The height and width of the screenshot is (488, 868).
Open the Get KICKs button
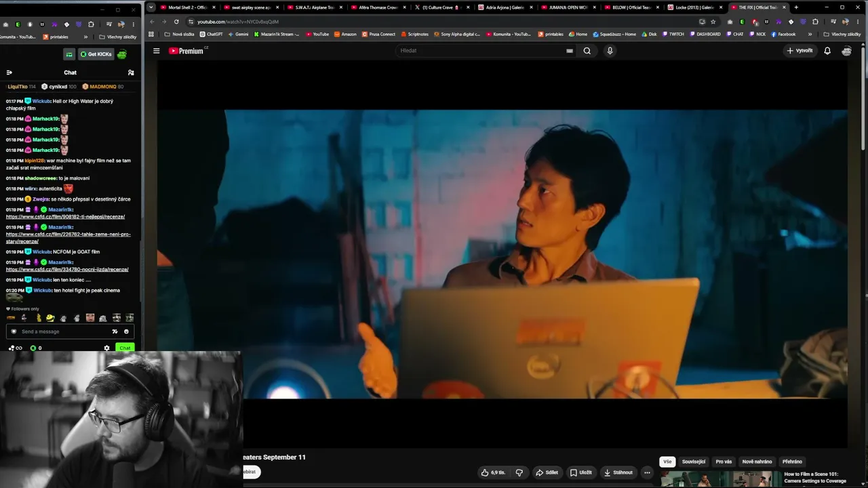click(x=96, y=54)
